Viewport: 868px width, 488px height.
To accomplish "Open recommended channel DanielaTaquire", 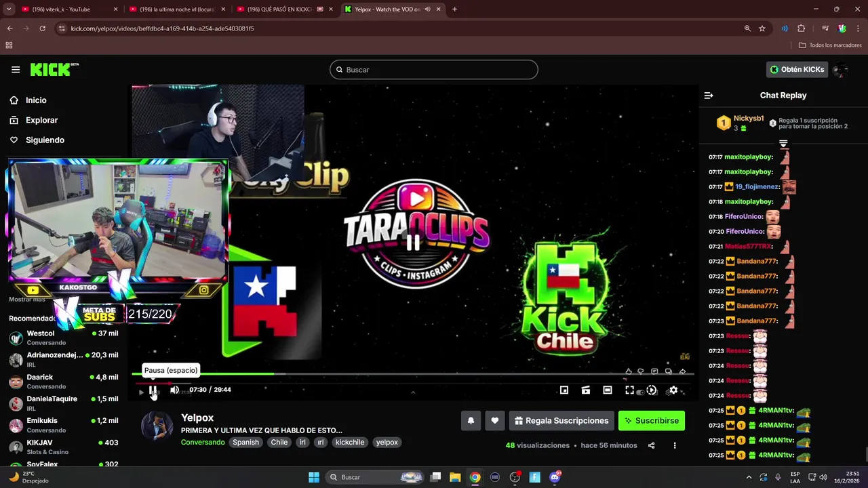I will [63, 403].
